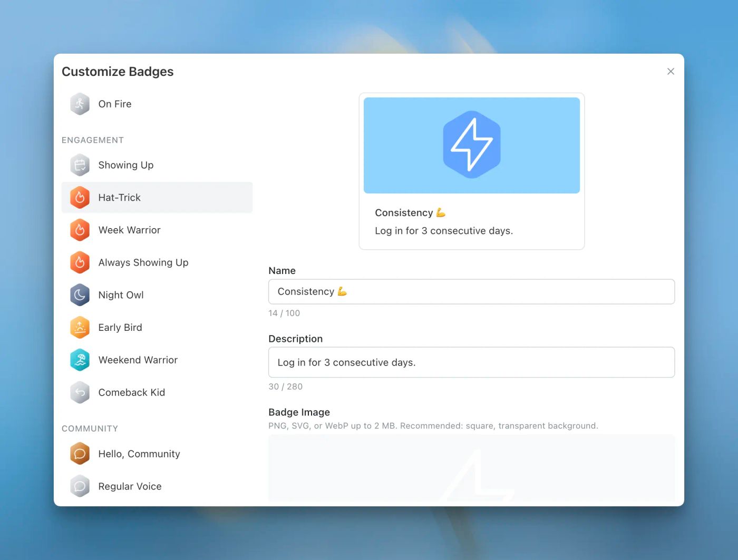738x560 pixels.
Task: Click the 'PNG, SVG, or WebP' hint text
Action: tap(433, 426)
